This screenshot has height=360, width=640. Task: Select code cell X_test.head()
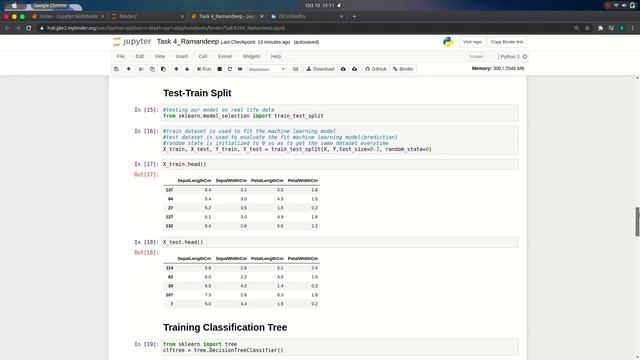pyautogui.click(x=340, y=242)
